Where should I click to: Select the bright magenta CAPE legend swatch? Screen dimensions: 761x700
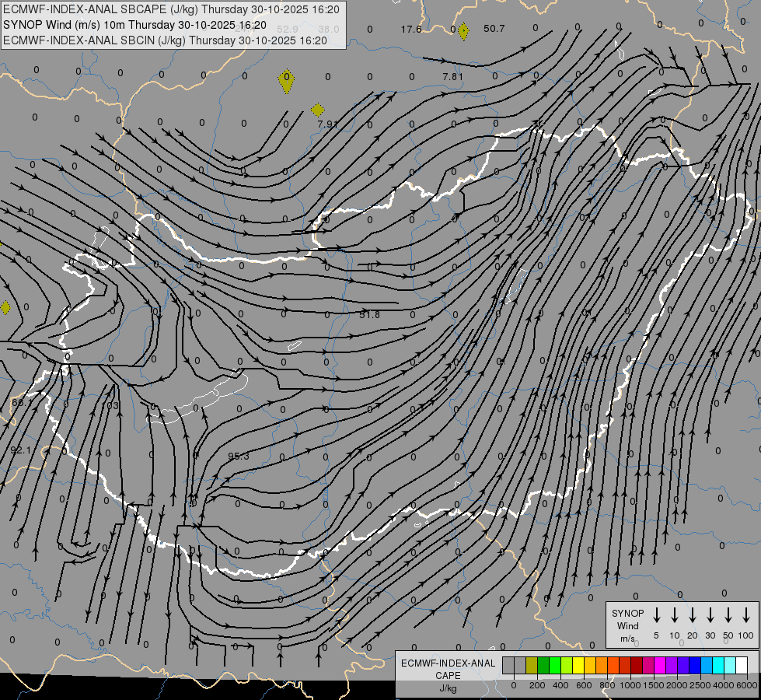coord(660,666)
